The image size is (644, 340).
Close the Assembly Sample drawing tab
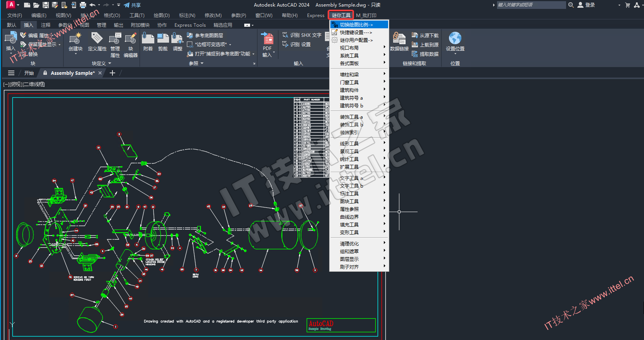pos(100,73)
